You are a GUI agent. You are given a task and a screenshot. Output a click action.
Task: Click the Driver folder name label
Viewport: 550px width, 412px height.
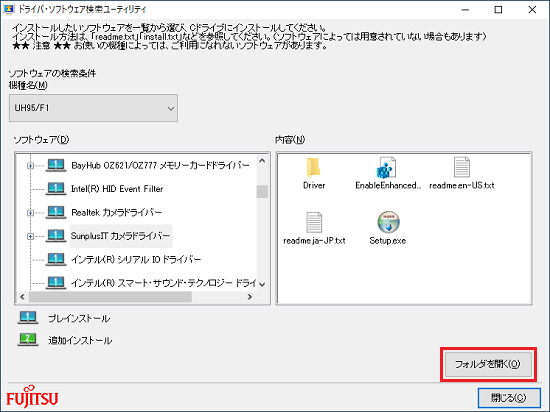(314, 185)
